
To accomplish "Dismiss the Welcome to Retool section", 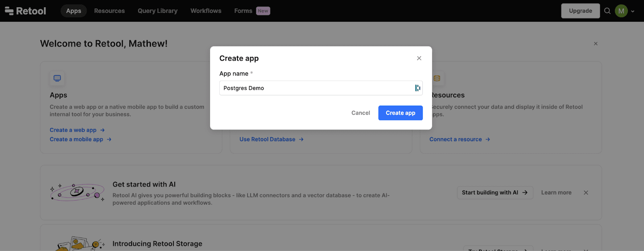I will 595,44.
